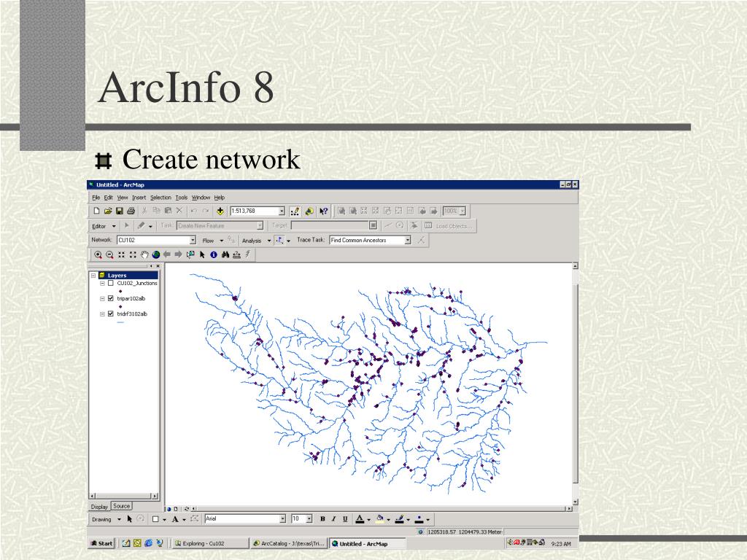Click the line color swatch
Screen dimensions: 747x560
[x=399, y=519]
